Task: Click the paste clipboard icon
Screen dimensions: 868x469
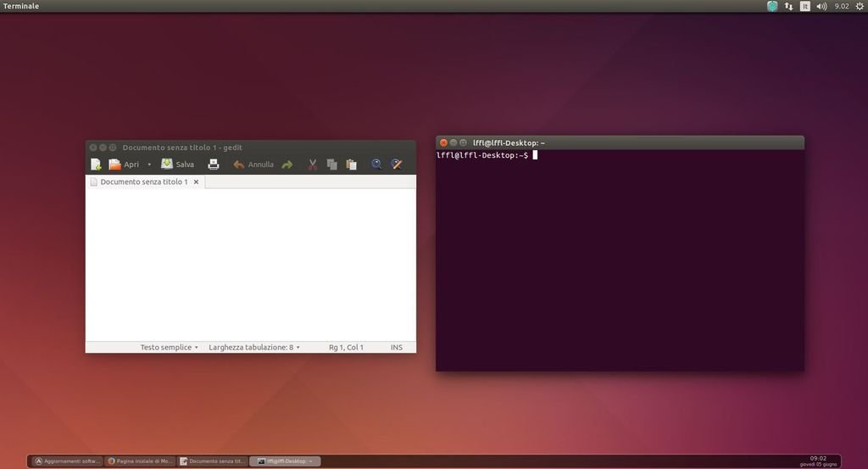Action: (x=352, y=165)
